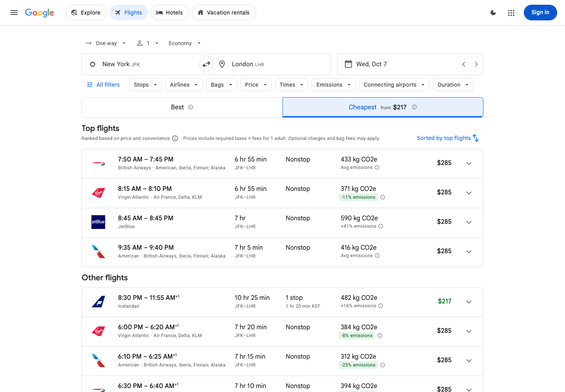This screenshot has height=392, width=565.
Task: Open the One way trip type dropdown
Action: (106, 43)
